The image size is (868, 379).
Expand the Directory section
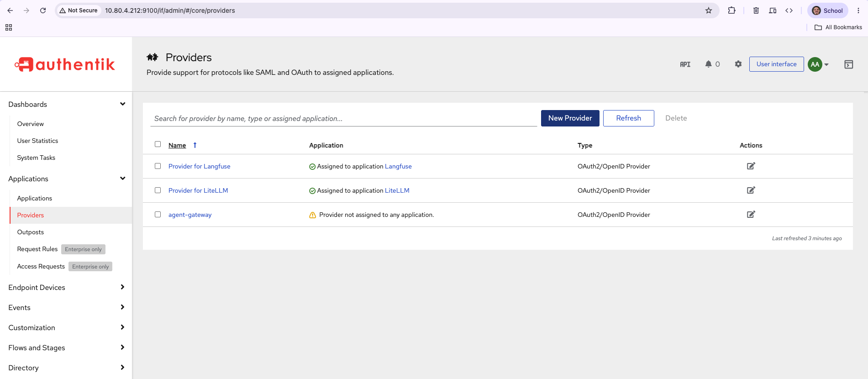66,368
